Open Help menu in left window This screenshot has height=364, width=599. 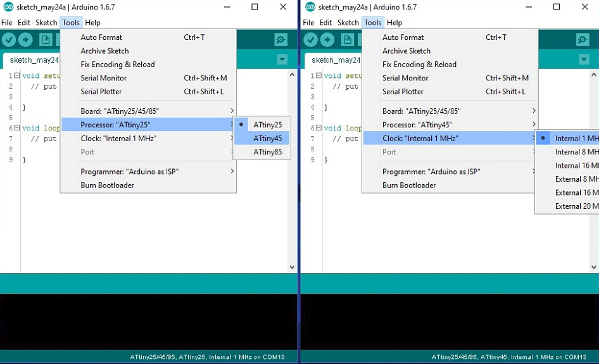tap(92, 23)
